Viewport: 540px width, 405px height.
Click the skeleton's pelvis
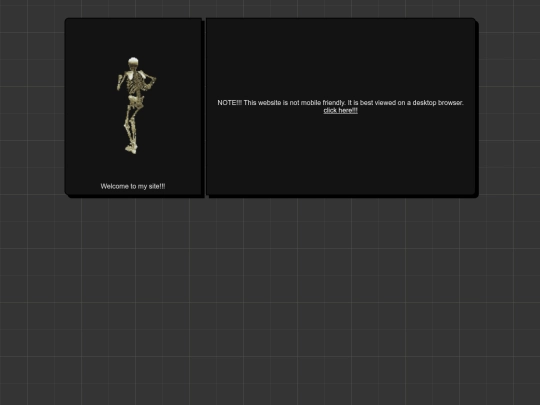[136, 101]
